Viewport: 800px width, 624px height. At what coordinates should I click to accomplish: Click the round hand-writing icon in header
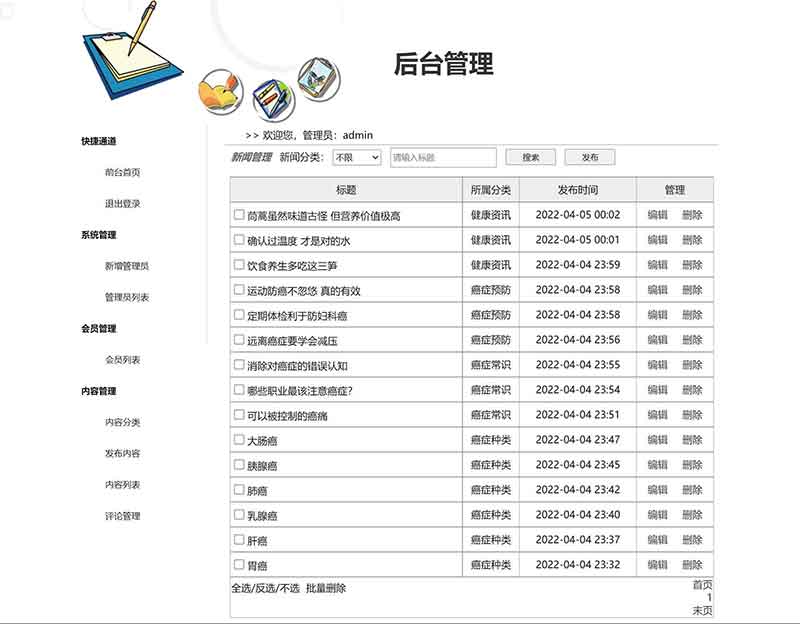(220, 91)
